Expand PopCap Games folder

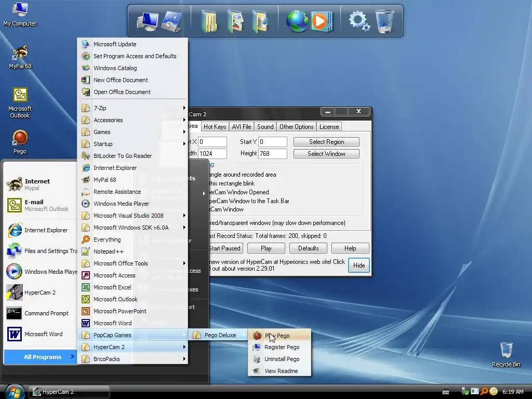pos(133,335)
